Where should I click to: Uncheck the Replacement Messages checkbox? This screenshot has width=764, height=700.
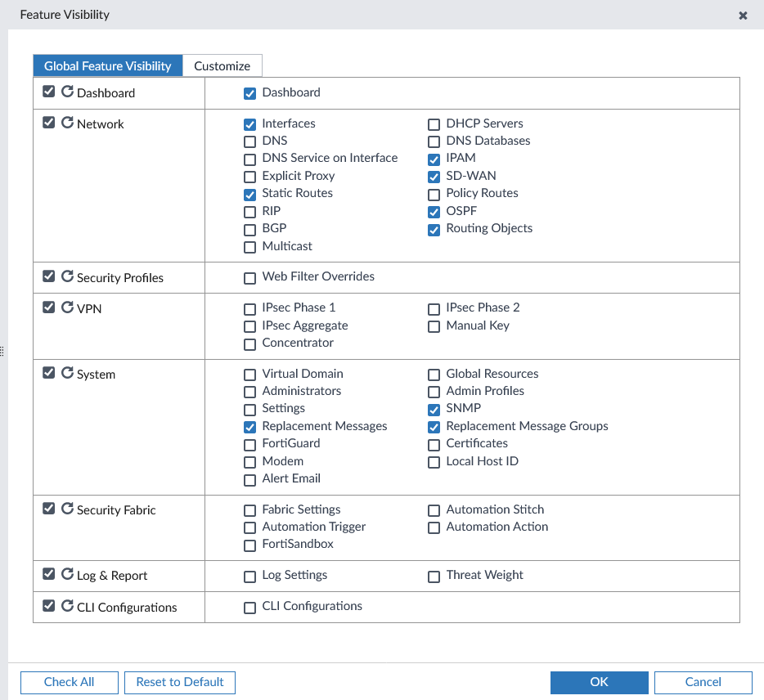tap(249, 427)
